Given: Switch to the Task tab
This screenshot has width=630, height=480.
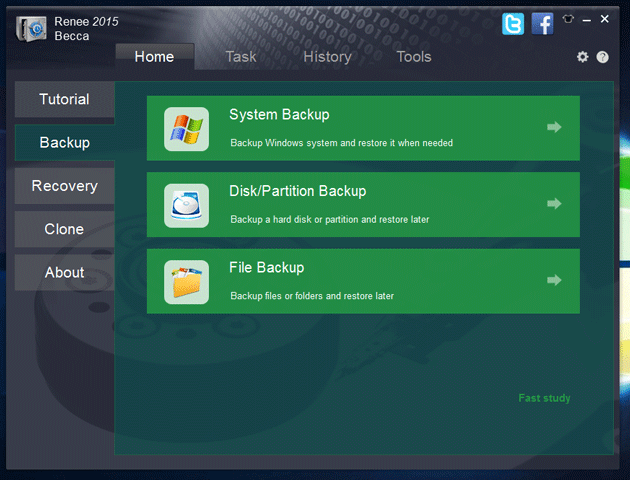Looking at the screenshot, I should click(x=241, y=57).
